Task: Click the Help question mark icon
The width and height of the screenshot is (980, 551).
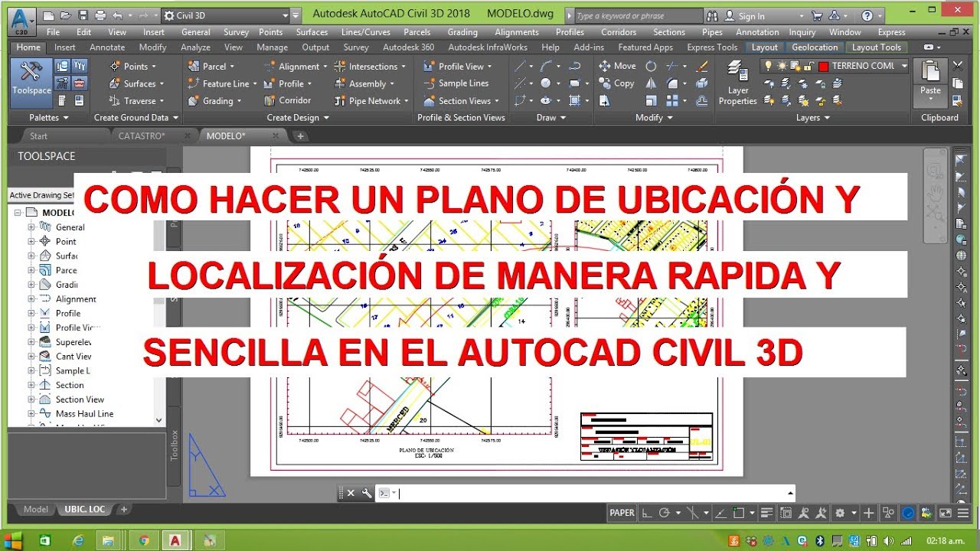Action: tap(867, 15)
